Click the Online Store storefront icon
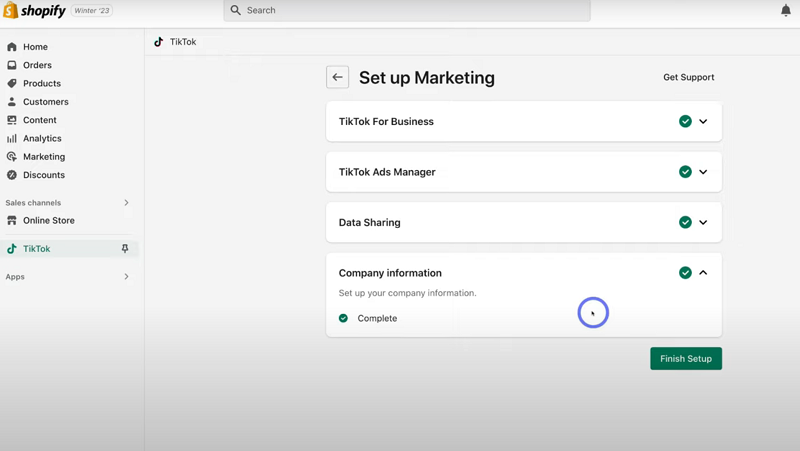This screenshot has width=800, height=451. tap(12, 220)
